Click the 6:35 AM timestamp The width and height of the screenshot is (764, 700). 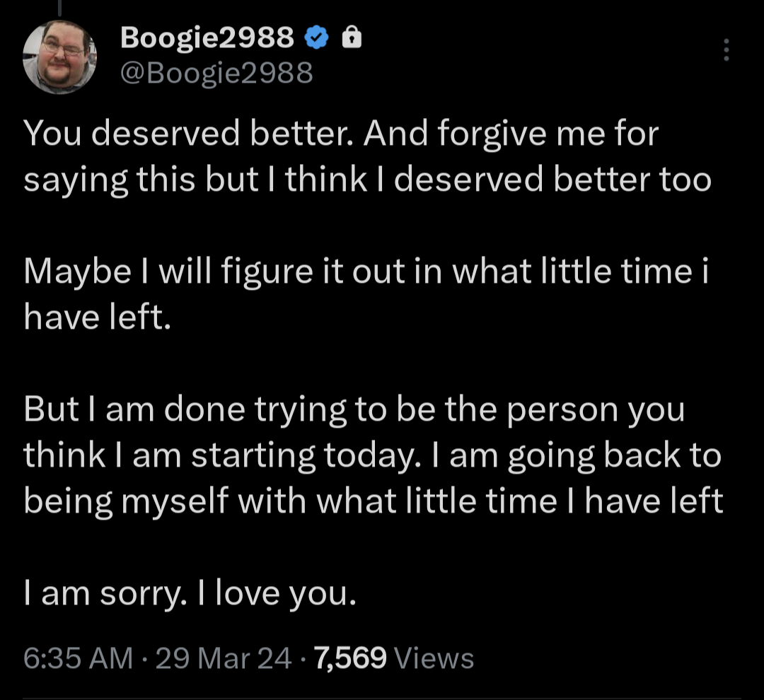click(78, 658)
